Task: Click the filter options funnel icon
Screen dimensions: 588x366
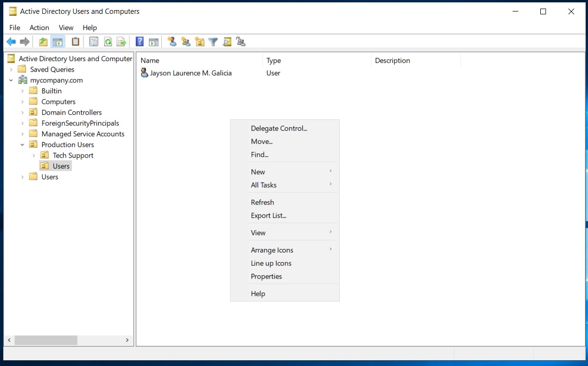Action: point(213,42)
